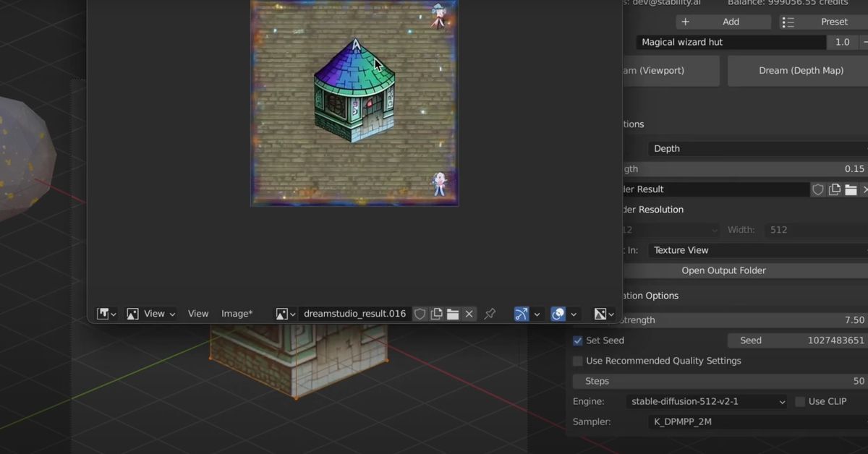
Task: Enable the Use CLIP checkbox
Action: [800, 401]
